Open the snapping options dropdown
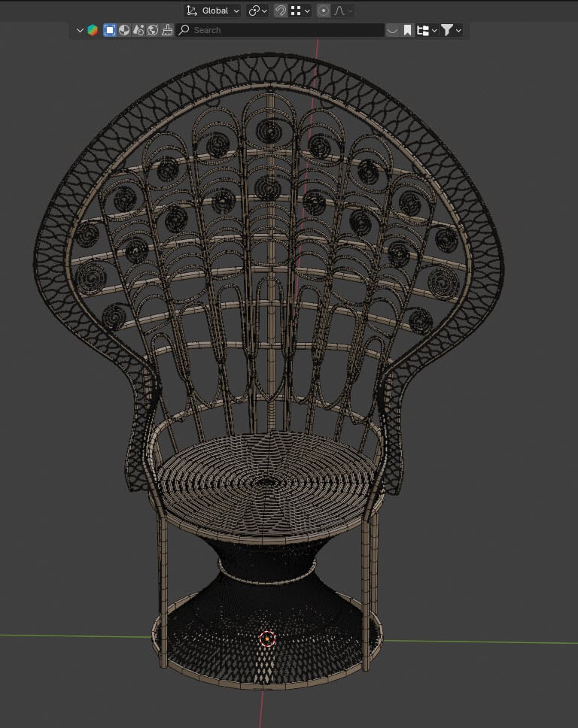Screen dimensions: 578x728 tap(300, 11)
